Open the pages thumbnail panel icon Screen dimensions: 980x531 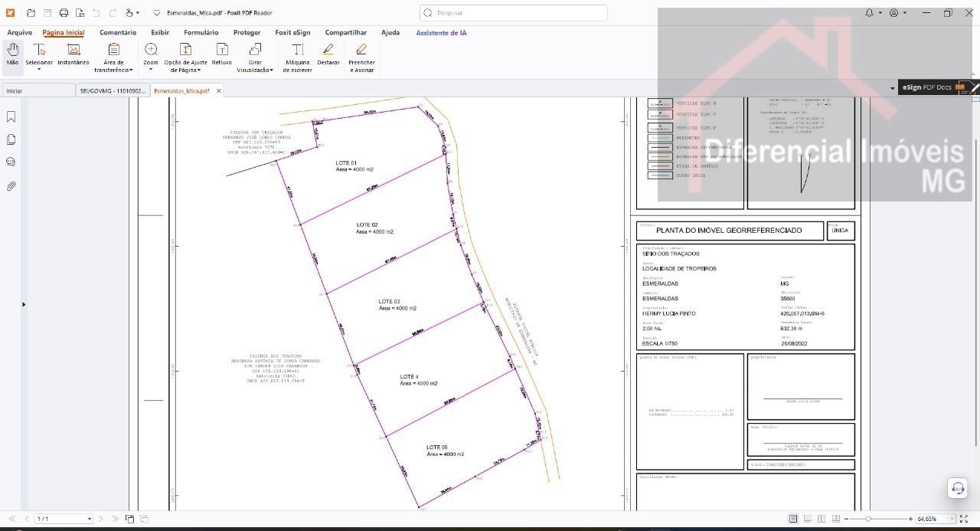pos(11,139)
